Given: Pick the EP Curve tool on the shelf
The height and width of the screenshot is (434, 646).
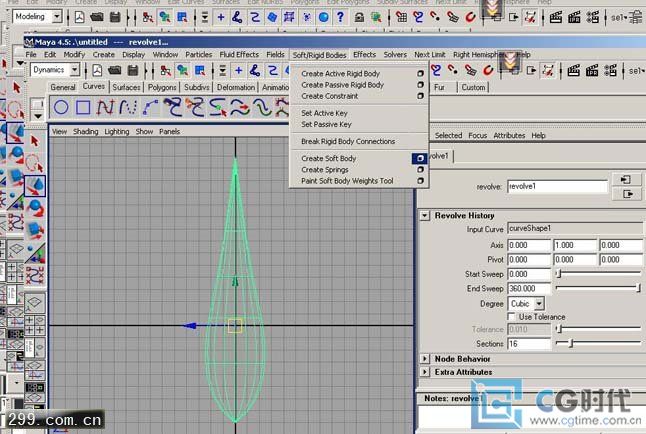Looking at the screenshot, I should click(x=105, y=108).
